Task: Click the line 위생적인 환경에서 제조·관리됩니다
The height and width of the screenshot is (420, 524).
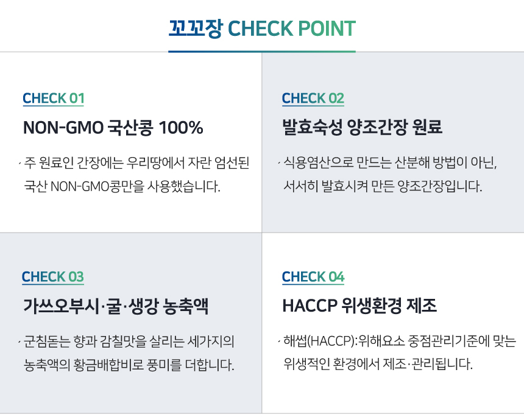Action: [x=378, y=365]
